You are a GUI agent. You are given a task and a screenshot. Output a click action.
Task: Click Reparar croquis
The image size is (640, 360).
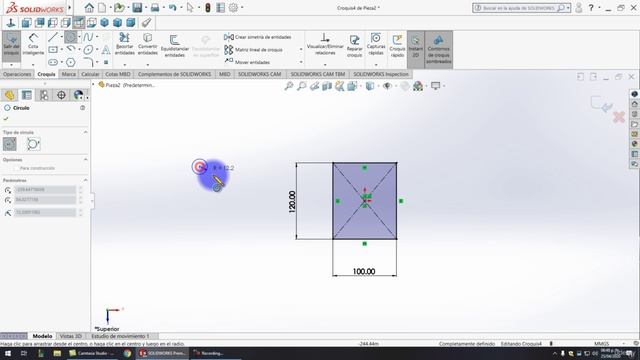pyautogui.click(x=354, y=46)
